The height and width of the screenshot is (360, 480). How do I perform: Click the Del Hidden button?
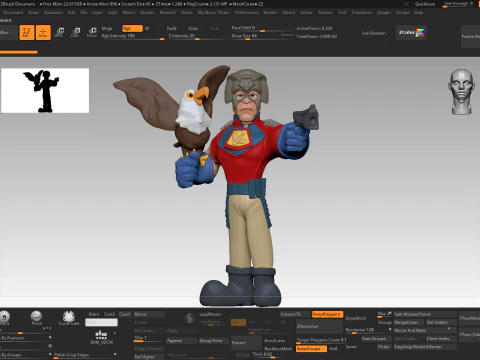pos(441,322)
